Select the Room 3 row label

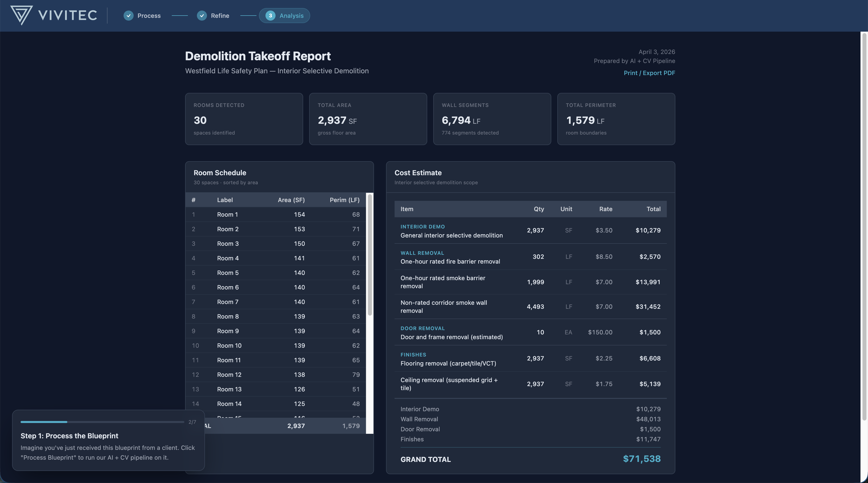pyautogui.click(x=228, y=244)
